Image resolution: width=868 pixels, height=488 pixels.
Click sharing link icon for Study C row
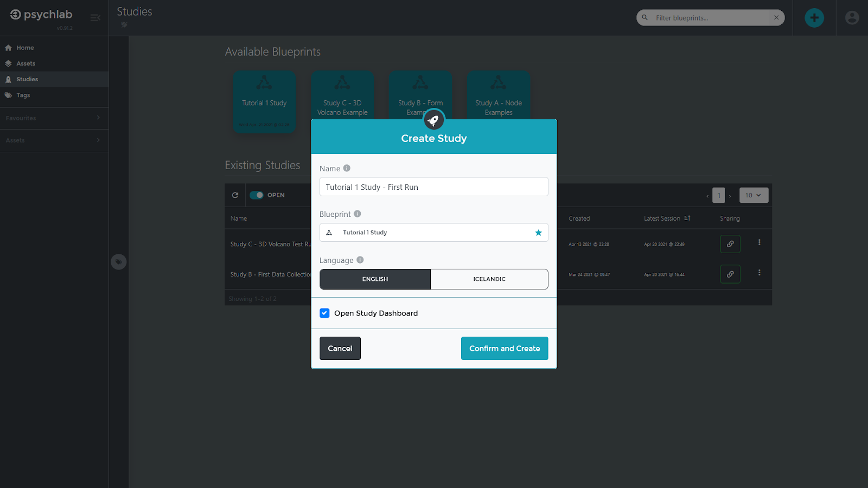pos(730,244)
